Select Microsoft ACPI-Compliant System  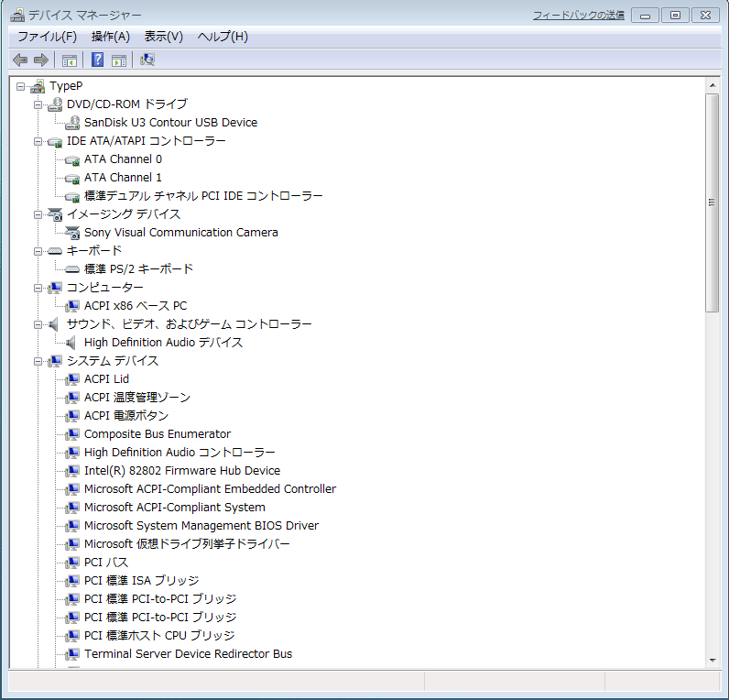tap(175, 508)
